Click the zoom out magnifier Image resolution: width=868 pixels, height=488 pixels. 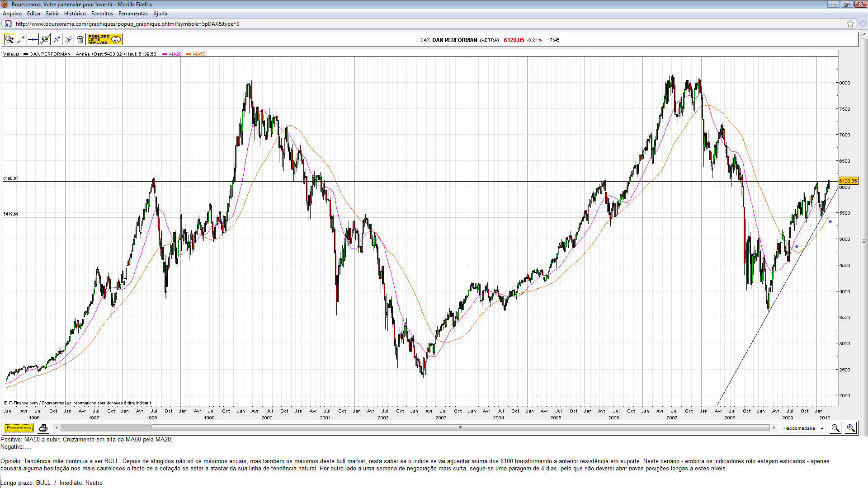[x=835, y=428]
